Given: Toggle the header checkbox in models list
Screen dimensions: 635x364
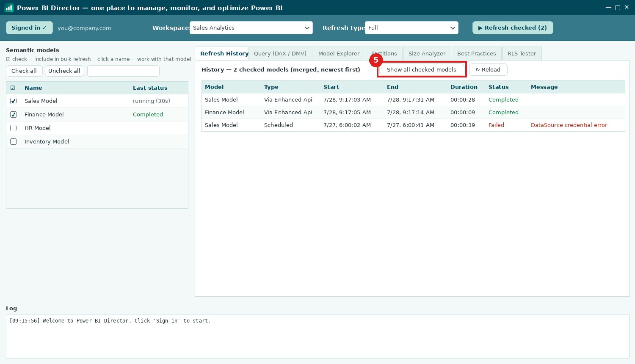Looking at the screenshot, I should pos(13,88).
